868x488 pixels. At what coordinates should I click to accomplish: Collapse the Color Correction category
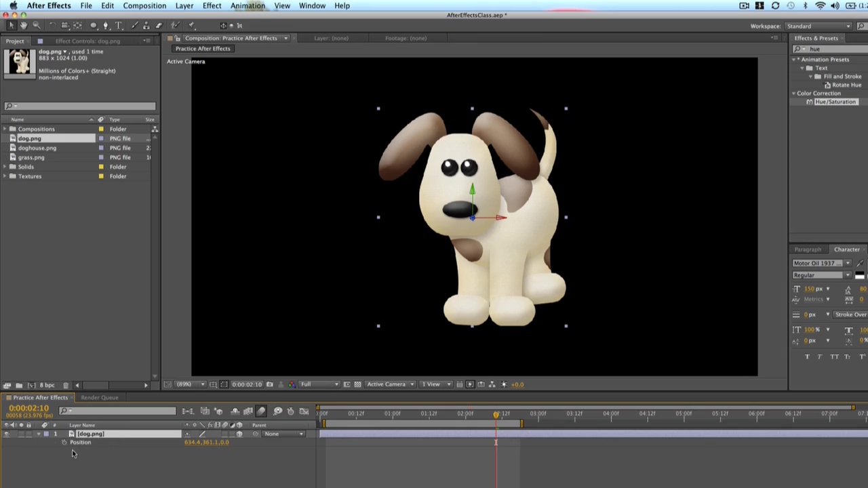tap(794, 94)
